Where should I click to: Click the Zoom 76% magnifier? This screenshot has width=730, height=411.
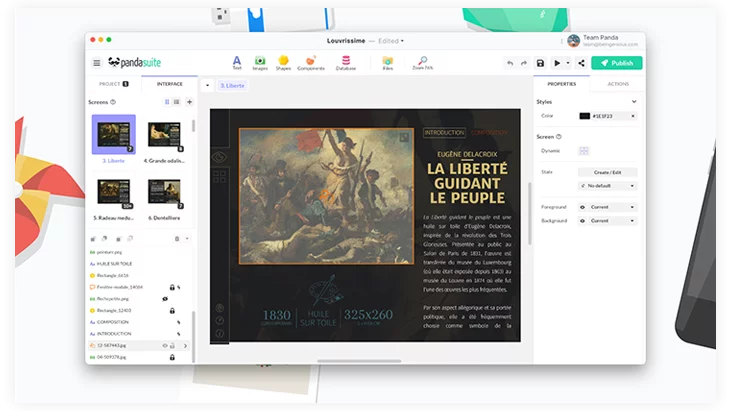(x=422, y=63)
